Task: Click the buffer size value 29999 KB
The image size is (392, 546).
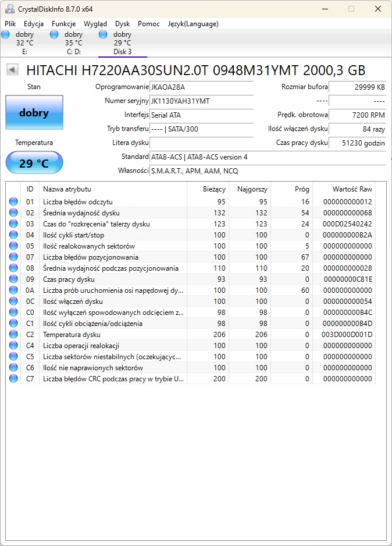Action: (358, 87)
